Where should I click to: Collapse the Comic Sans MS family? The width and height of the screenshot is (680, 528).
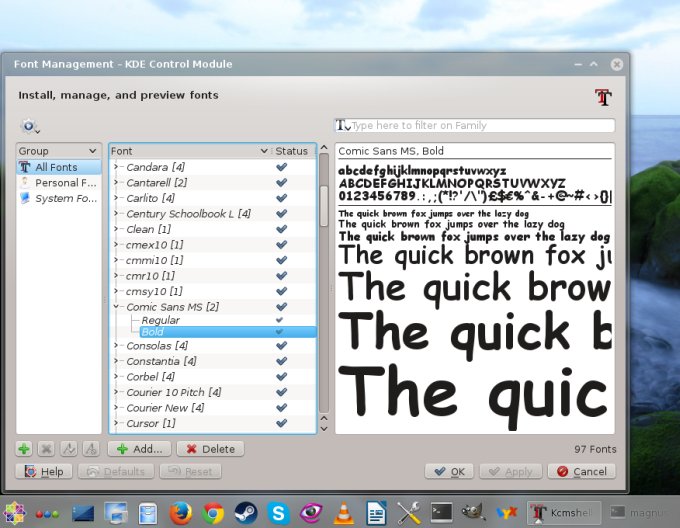116,306
